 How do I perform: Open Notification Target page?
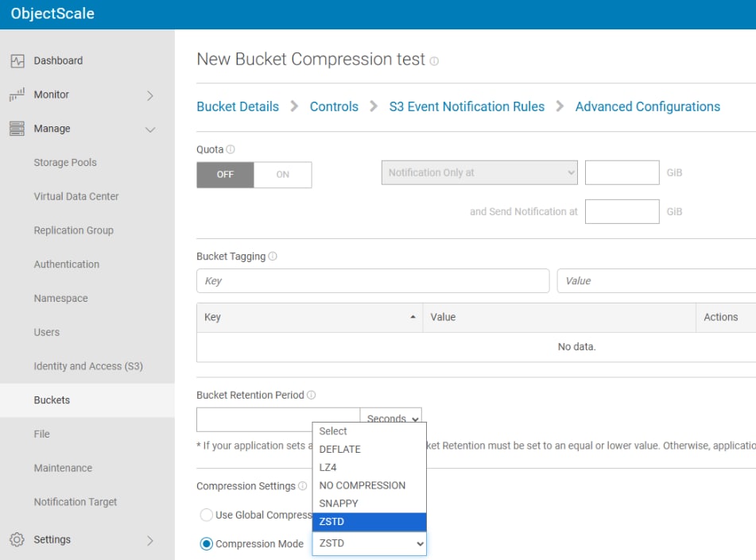(76, 502)
